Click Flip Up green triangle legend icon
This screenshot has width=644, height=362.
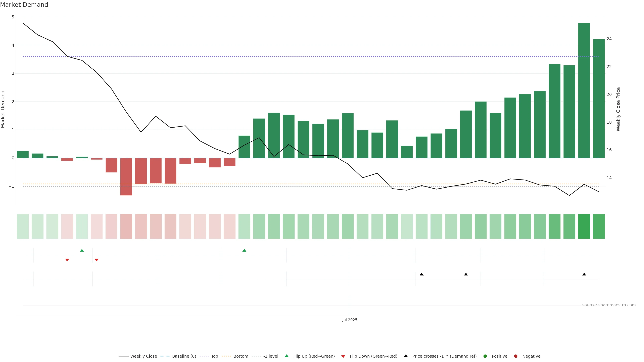click(x=287, y=356)
